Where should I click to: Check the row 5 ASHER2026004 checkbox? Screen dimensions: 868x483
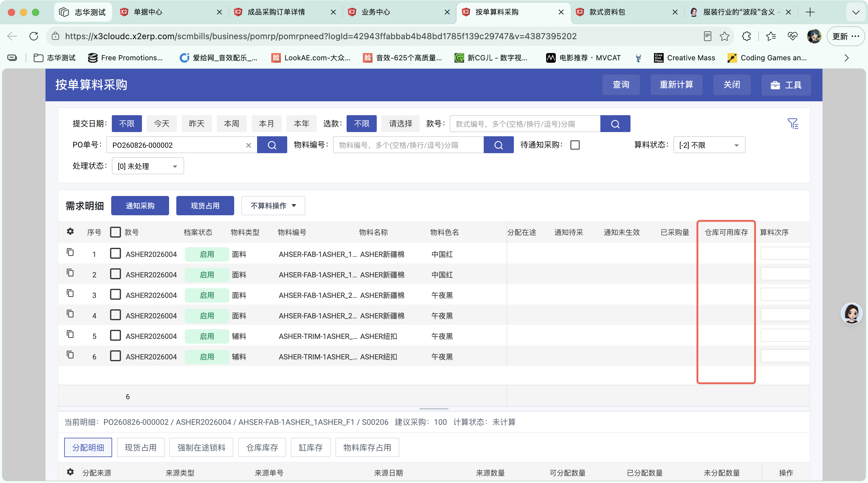click(x=115, y=336)
